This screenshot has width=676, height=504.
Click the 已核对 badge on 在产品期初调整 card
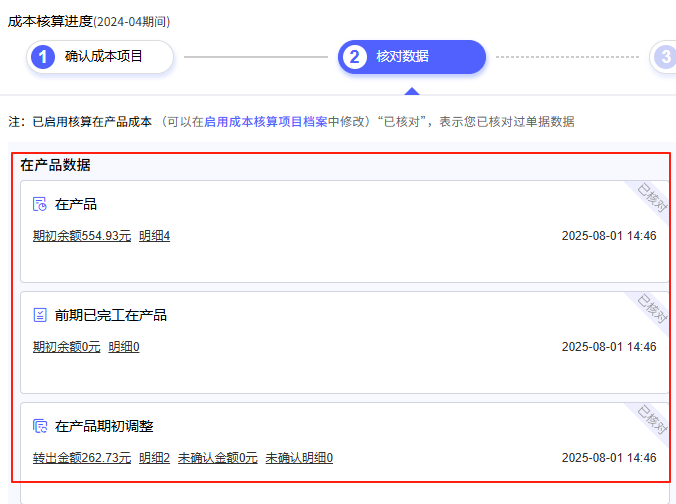[652, 419]
